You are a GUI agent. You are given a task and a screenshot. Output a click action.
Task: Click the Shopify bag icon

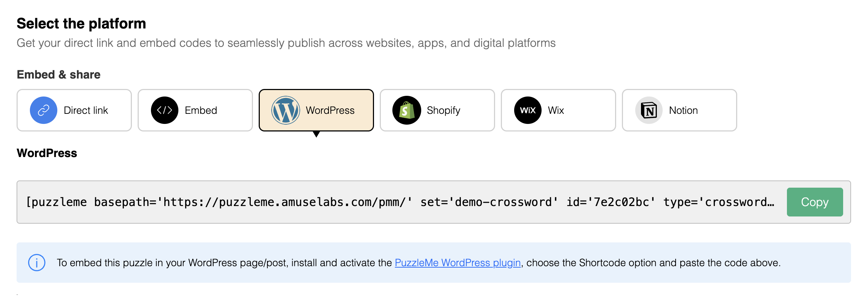407,110
